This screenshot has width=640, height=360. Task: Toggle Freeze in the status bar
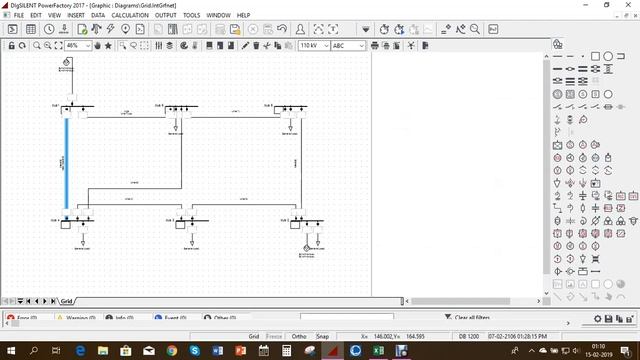(274, 336)
